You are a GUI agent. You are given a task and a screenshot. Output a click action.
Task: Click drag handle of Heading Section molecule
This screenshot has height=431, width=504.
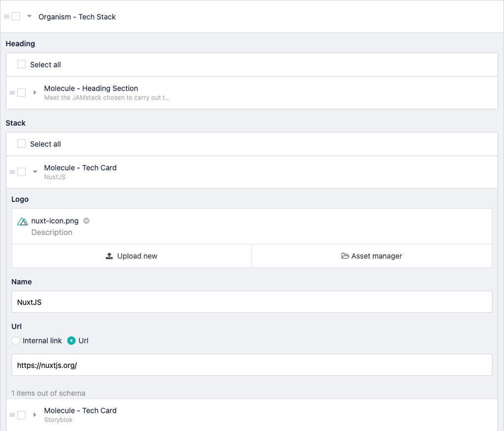click(x=12, y=93)
